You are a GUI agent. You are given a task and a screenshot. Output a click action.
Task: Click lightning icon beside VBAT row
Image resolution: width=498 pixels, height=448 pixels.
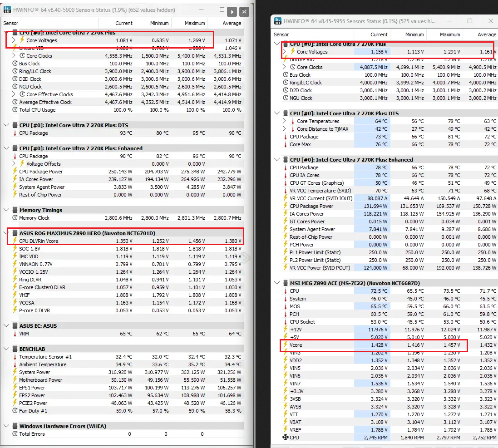286,422
